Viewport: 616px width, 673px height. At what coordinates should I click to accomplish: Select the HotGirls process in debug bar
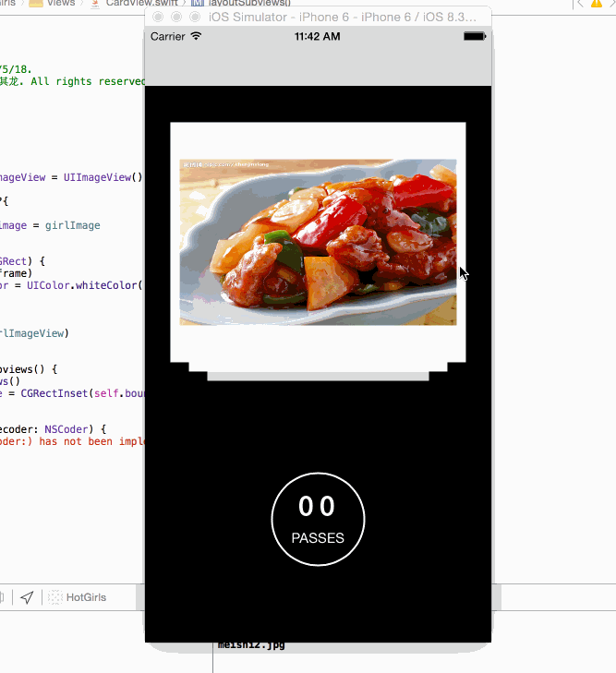(78, 597)
